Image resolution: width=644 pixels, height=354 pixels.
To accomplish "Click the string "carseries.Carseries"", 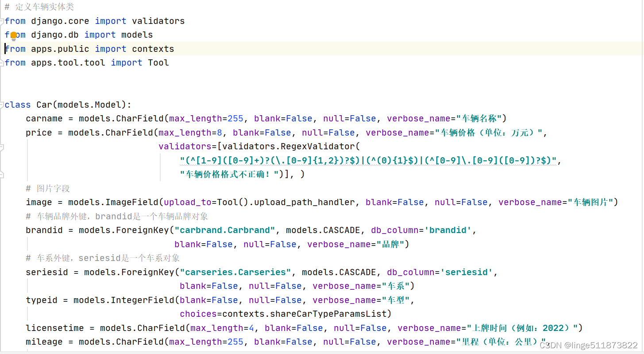I will pos(235,272).
